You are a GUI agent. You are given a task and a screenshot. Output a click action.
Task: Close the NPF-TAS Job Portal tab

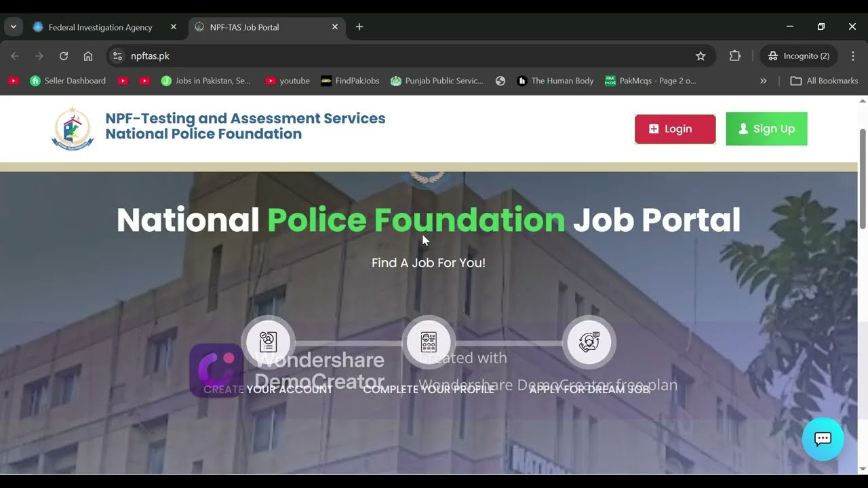[x=334, y=27]
